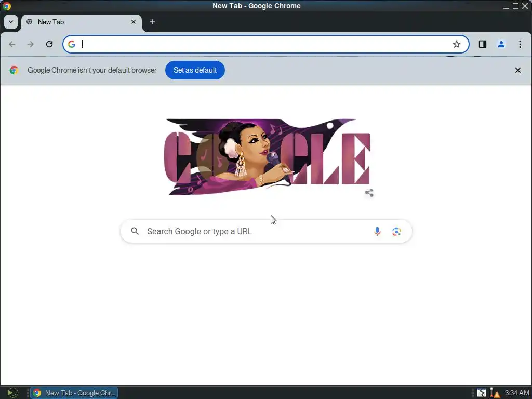Go back to previous page

coord(12,44)
